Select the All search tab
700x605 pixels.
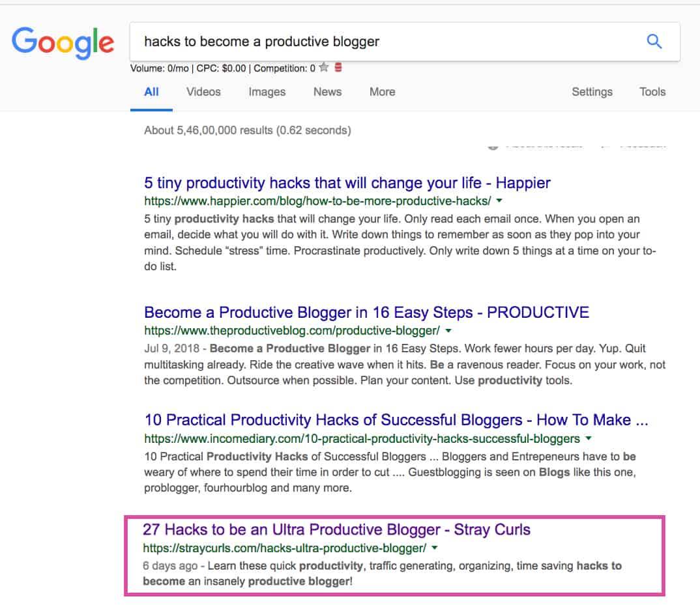pyautogui.click(x=151, y=92)
